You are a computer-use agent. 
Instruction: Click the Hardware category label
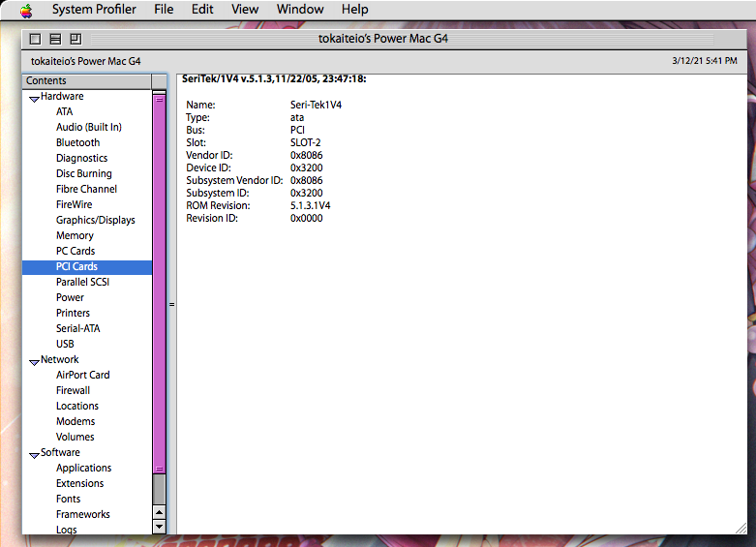click(x=62, y=97)
